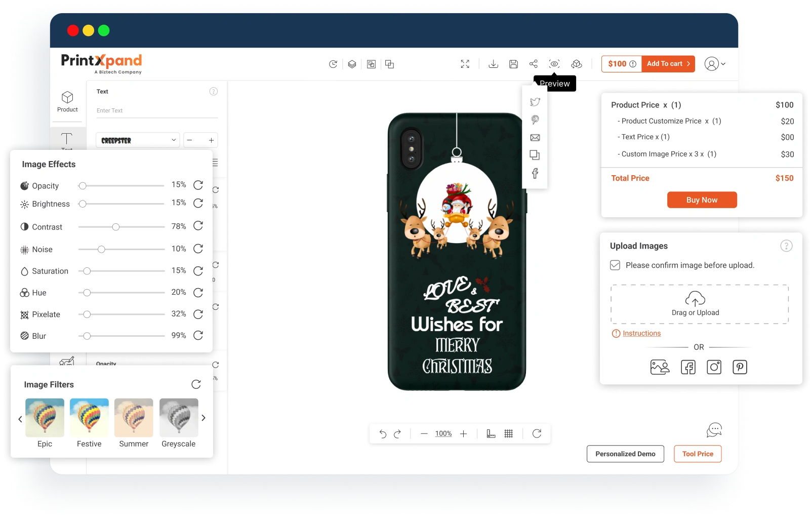Select the Product tab in sidebar

pyautogui.click(x=67, y=101)
